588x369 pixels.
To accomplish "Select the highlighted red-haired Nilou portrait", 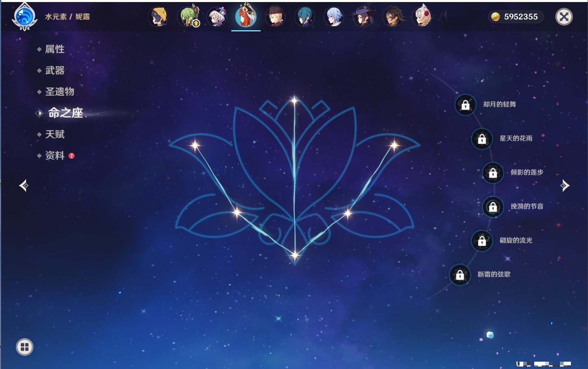I will [x=246, y=16].
